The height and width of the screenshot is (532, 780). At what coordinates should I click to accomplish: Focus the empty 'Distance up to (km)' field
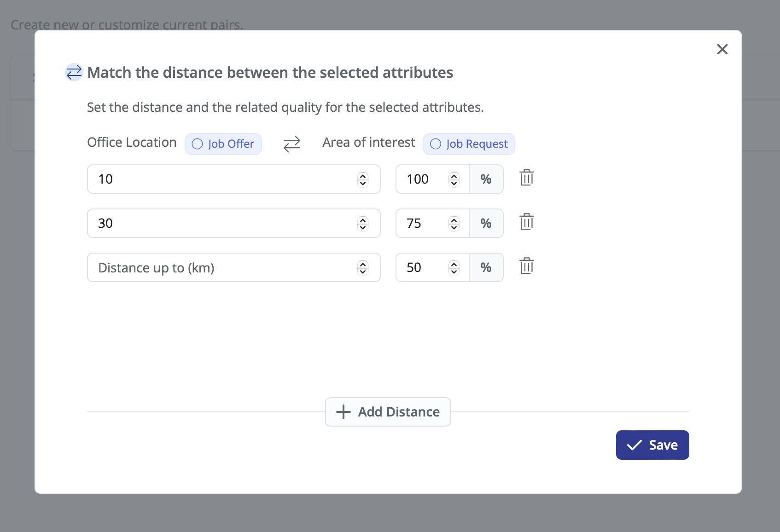[x=221, y=268]
